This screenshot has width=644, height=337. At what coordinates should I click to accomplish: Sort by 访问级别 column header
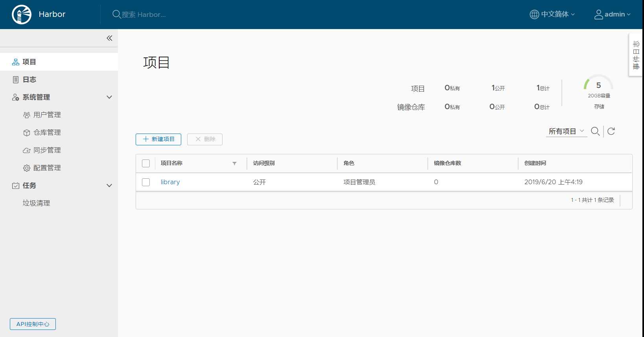point(264,163)
